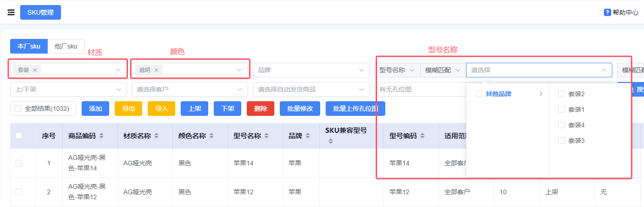The width and height of the screenshot is (644, 207).
Task: Sort by 材质名称 column arrows
Action: point(156,136)
